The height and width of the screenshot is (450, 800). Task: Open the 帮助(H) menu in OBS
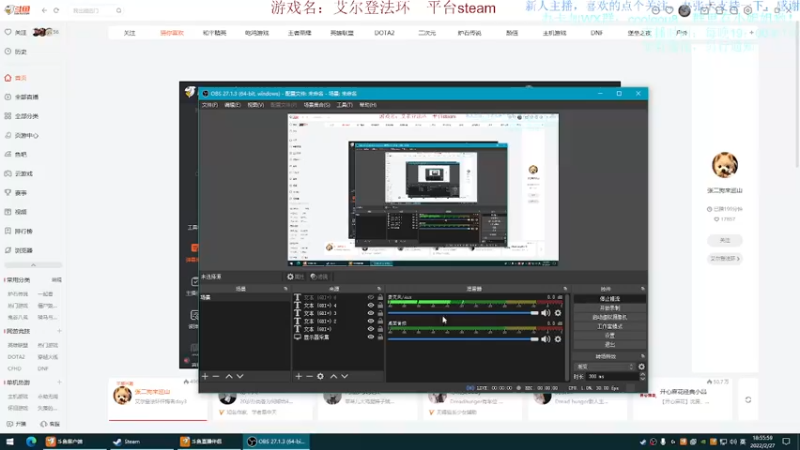[x=368, y=105]
